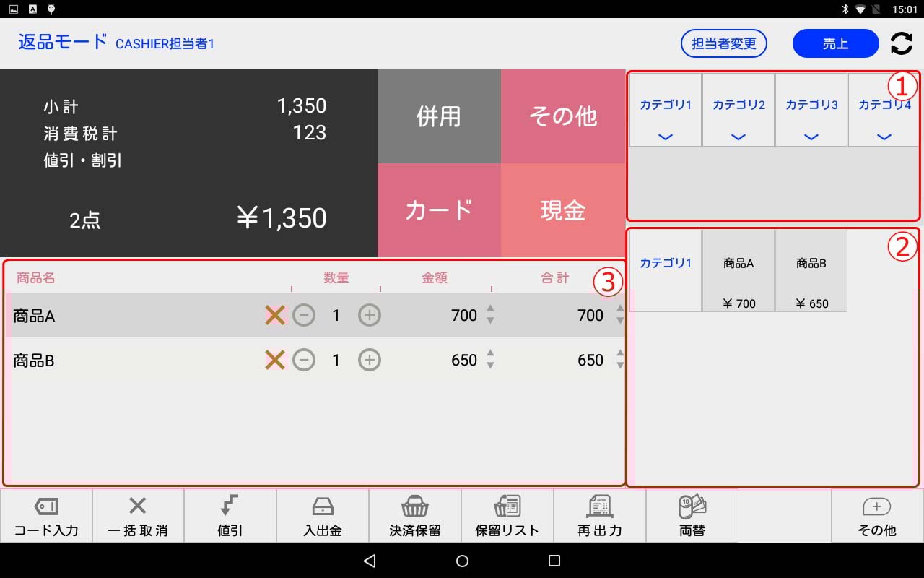Increase 商品A quantity with plus
This screenshot has width=924, height=578.
(370, 315)
